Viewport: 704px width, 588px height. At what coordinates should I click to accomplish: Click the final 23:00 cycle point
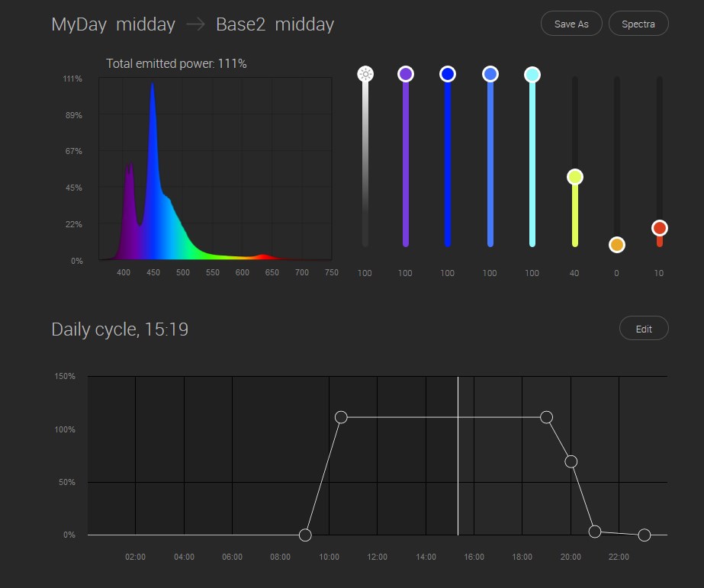click(644, 535)
